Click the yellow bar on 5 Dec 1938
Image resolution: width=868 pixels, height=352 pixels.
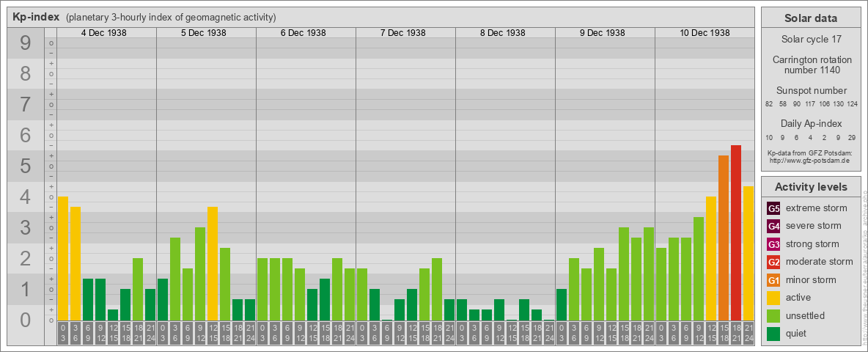213,264
